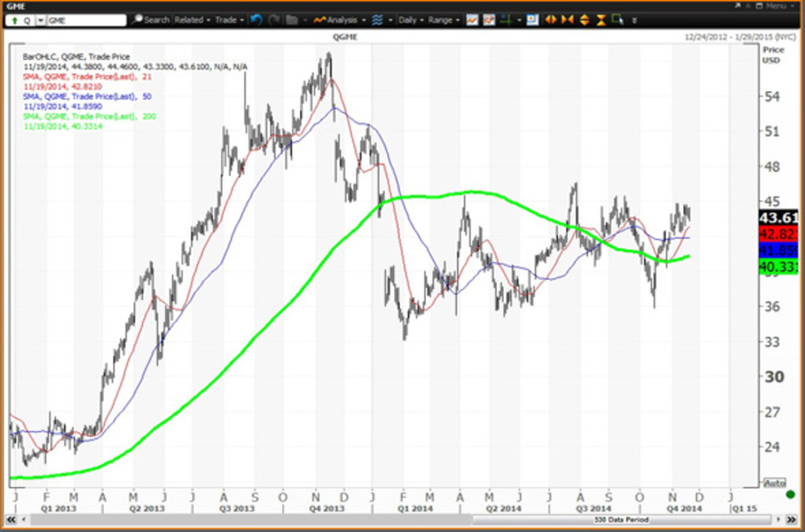This screenshot has height=532, width=805.
Task: Click the green crosshair cursor icon
Action: pos(507,20)
